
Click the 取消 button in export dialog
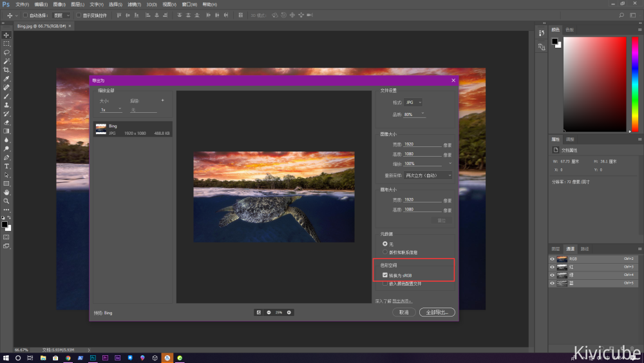tap(404, 312)
